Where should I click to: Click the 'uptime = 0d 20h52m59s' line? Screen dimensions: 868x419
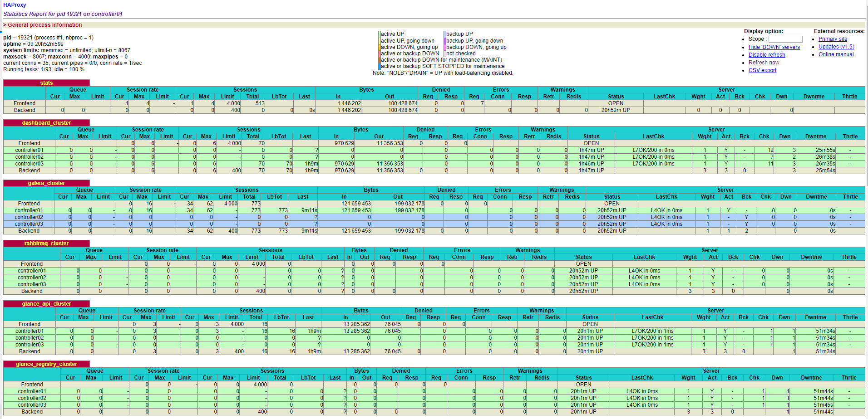tap(33, 44)
